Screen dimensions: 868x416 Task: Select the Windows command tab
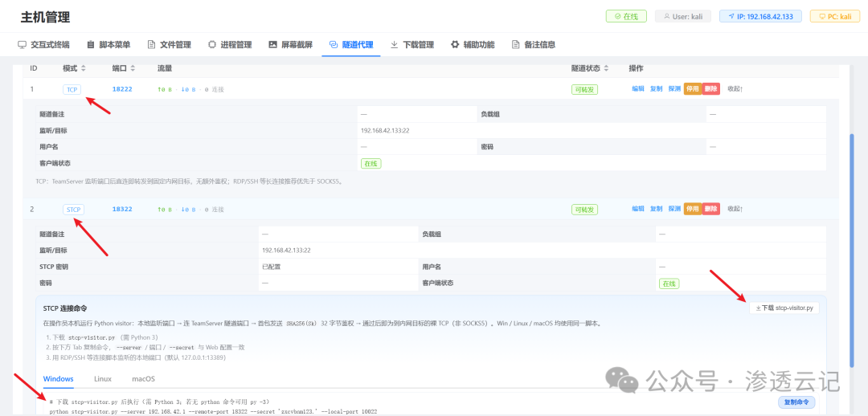(58, 380)
